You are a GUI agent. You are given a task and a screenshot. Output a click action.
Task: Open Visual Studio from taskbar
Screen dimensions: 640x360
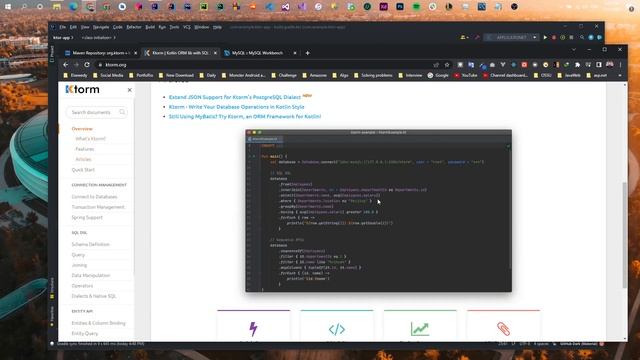pyautogui.click(x=285, y=7)
